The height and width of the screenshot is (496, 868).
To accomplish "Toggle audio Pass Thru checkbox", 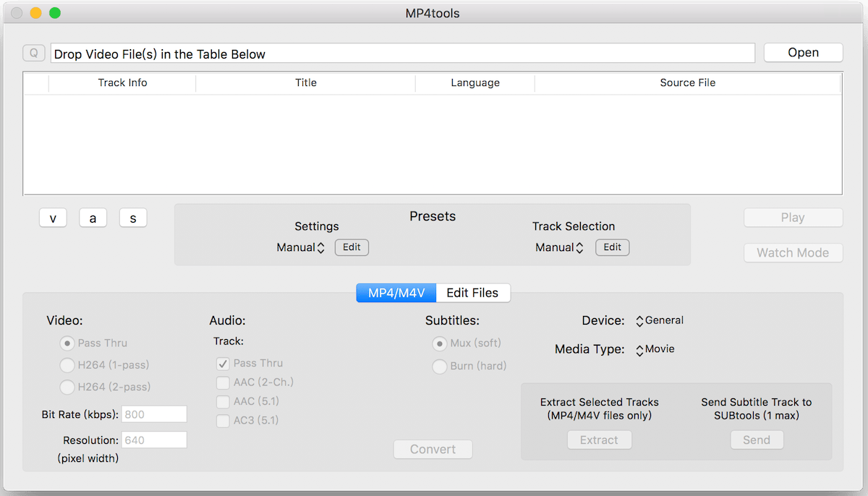I will 223,364.
